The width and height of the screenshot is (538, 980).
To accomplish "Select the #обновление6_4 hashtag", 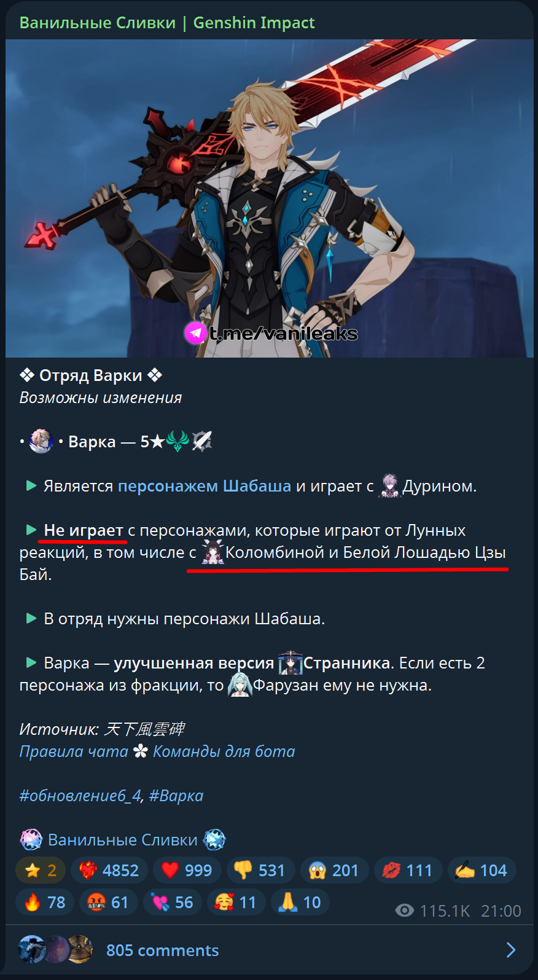I will click(80, 796).
